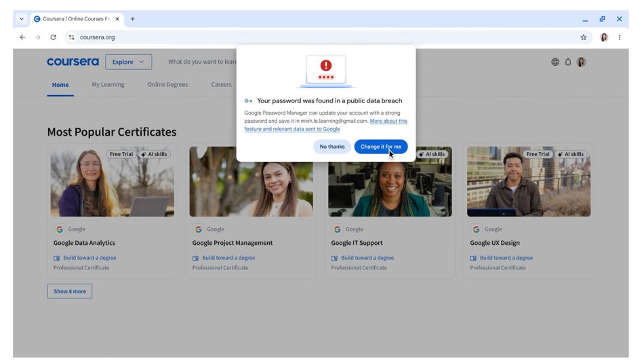This screenshot has height=363, width=644.
Task: Click Build toward a degree under UX Design
Action: coord(506,258)
